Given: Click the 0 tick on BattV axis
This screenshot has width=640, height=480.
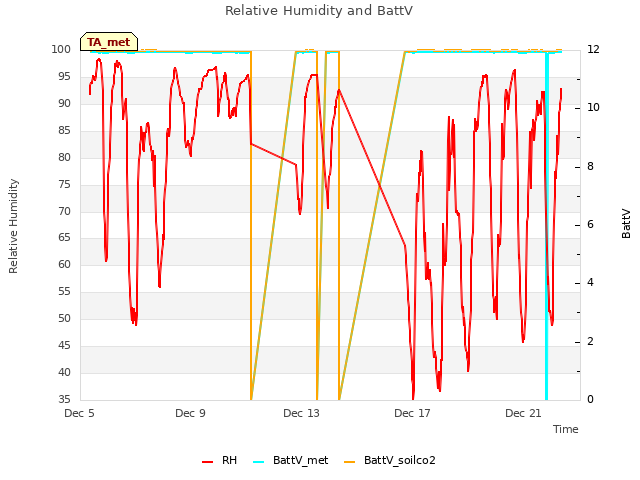Looking at the screenshot, I should pyautogui.click(x=590, y=400).
